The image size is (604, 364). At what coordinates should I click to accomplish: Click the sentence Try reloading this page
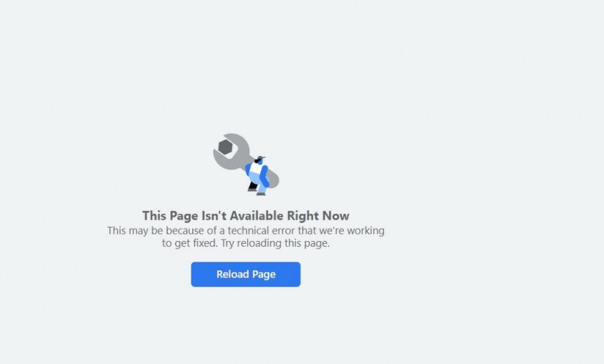click(x=276, y=243)
